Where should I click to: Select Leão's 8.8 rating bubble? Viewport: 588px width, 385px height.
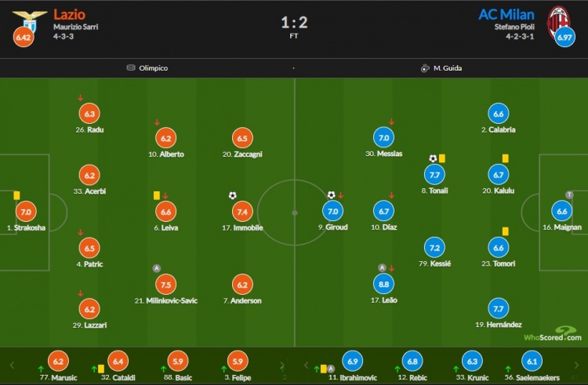(x=383, y=284)
